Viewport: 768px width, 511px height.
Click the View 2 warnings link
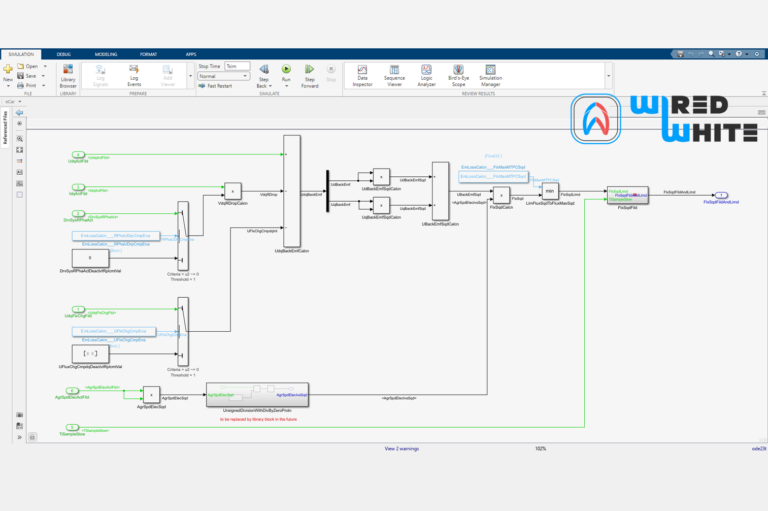tap(402, 448)
